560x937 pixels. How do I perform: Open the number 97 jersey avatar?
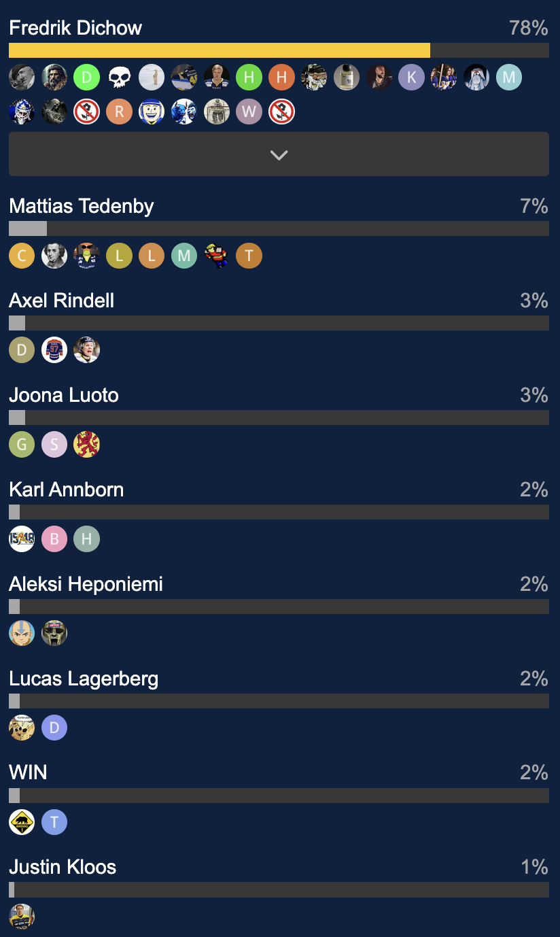point(54,350)
